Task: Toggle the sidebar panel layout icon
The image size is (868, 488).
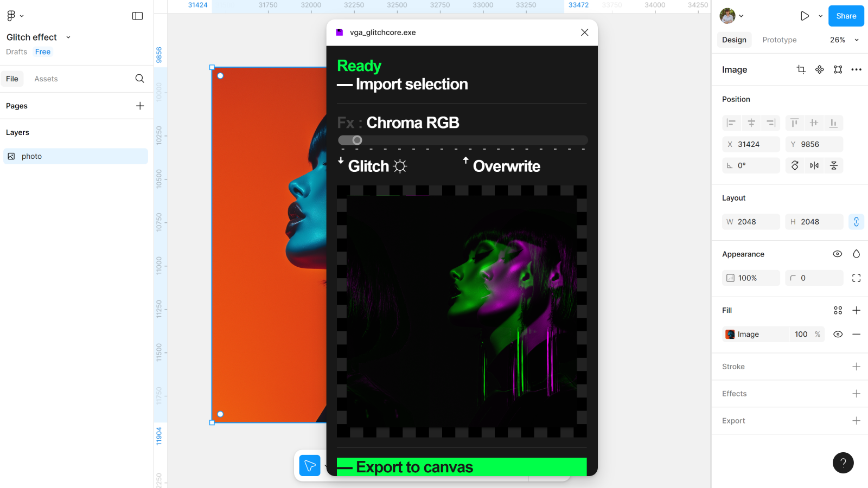Action: point(137,16)
